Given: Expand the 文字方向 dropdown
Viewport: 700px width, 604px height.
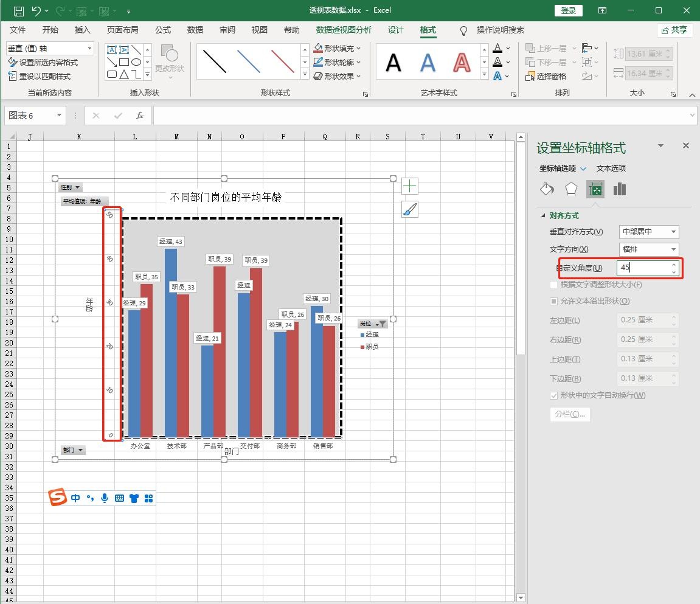Looking at the screenshot, I should click(648, 249).
